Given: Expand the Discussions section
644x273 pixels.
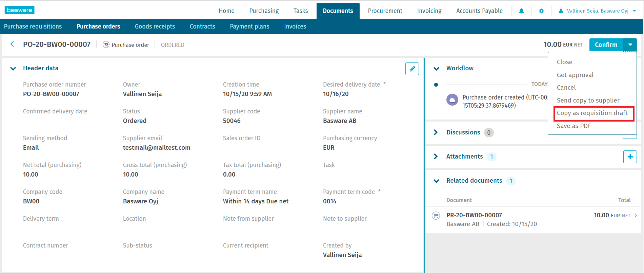Looking at the screenshot, I should pyautogui.click(x=436, y=132).
